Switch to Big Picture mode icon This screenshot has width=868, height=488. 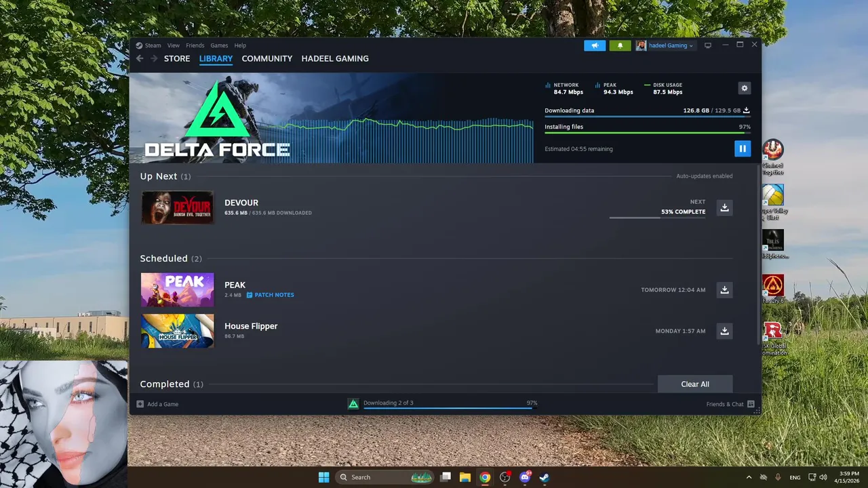coord(708,45)
